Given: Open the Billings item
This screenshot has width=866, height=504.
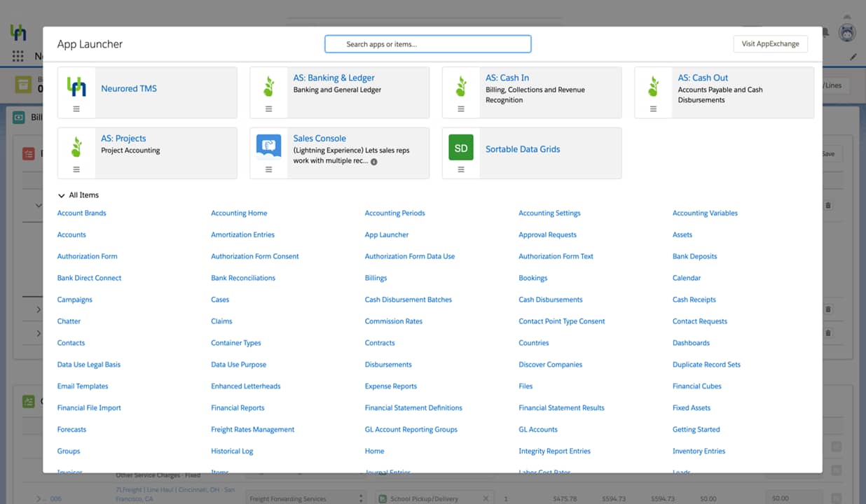Looking at the screenshot, I should [x=376, y=279].
